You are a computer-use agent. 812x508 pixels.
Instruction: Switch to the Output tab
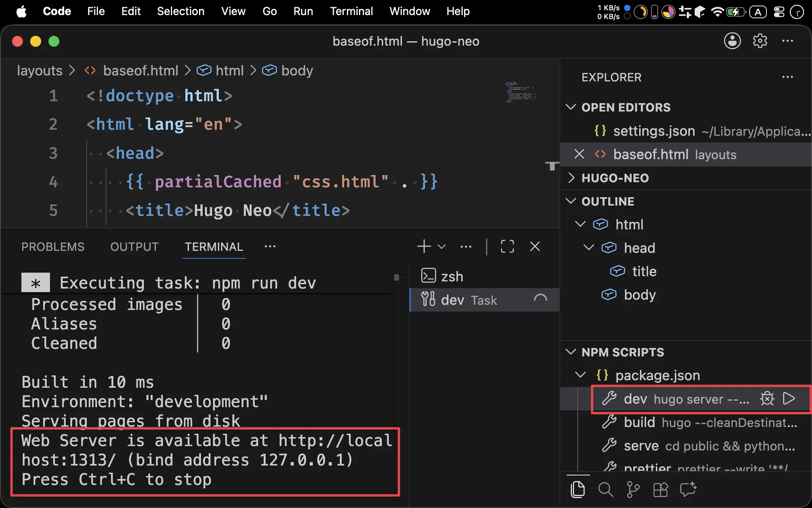point(134,246)
